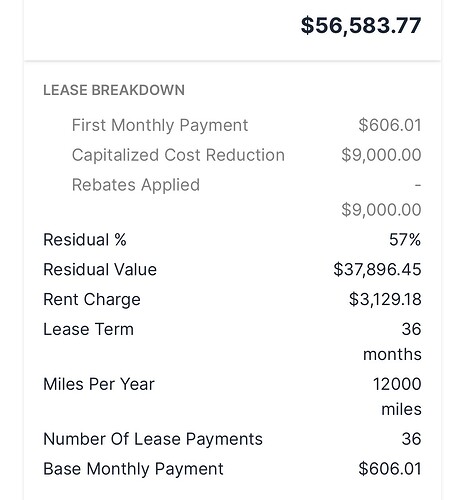Click the $56,583.77 total amount
This screenshot has width=465, height=500.
(361, 26)
